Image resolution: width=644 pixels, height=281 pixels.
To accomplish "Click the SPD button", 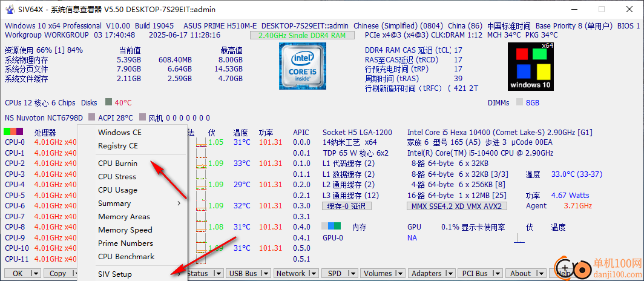I will [x=334, y=274].
